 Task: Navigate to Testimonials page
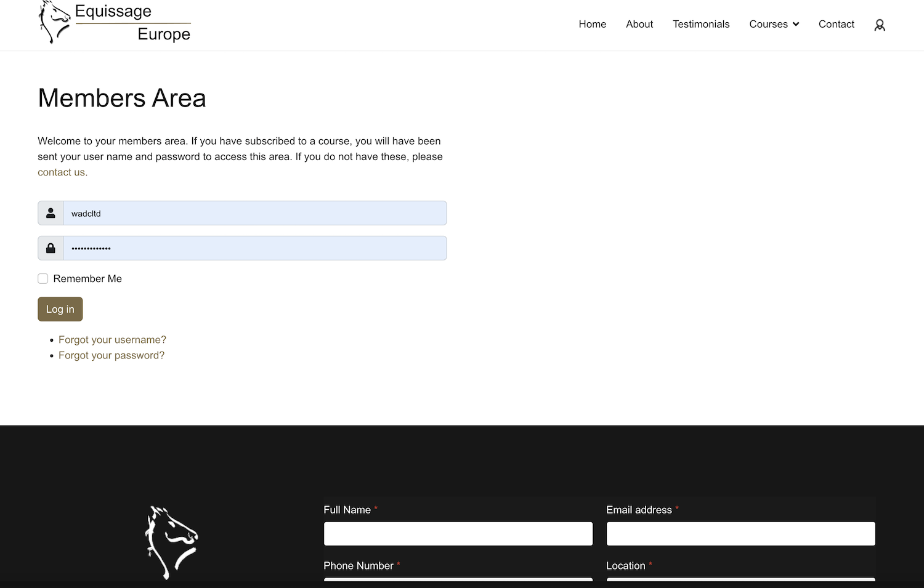(700, 24)
